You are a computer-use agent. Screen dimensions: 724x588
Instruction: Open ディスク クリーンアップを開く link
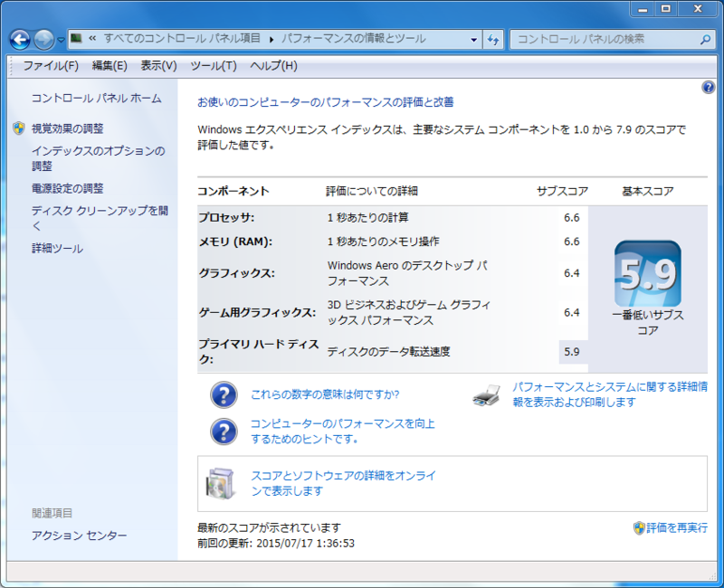point(100,218)
